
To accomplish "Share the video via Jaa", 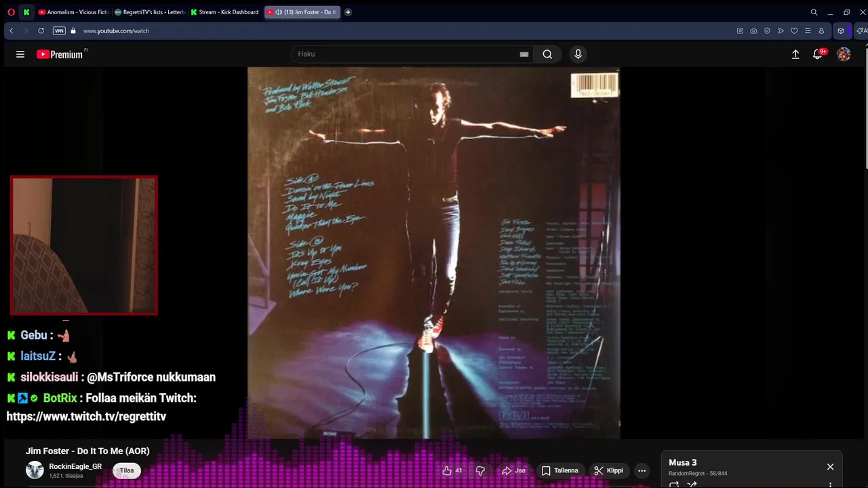I will [x=513, y=470].
